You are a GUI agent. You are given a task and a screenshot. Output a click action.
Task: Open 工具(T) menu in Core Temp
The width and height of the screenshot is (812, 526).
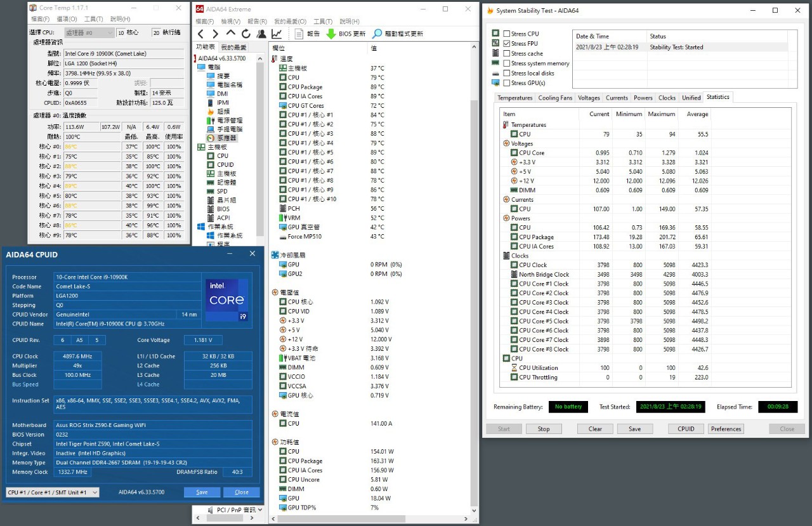pos(93,19)
